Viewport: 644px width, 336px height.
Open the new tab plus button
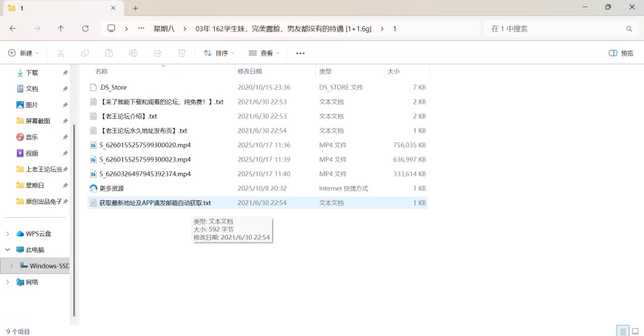[135, 7]
